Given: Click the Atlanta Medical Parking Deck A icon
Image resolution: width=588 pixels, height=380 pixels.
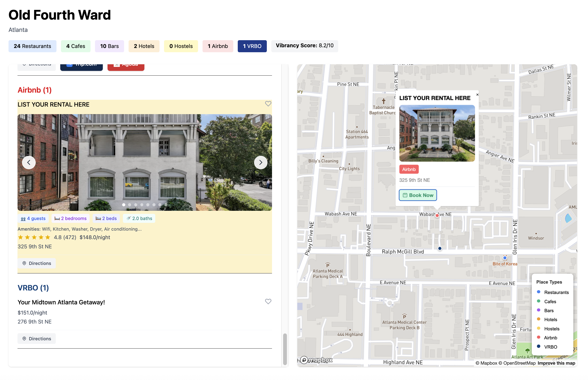Looking at the screenshot, I should point(327,265).
